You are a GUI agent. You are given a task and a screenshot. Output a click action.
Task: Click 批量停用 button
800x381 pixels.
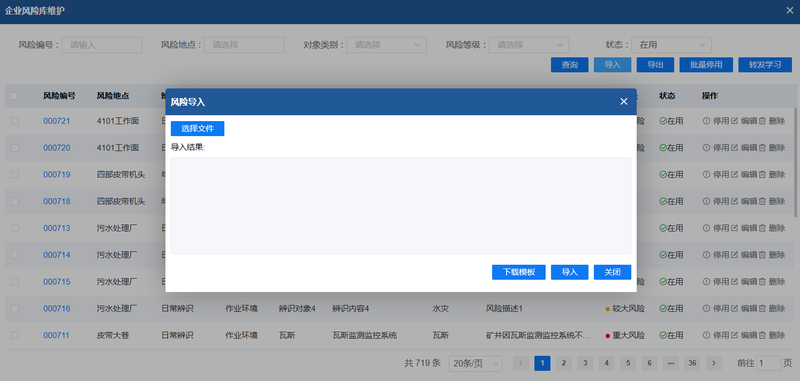point(706,65)
